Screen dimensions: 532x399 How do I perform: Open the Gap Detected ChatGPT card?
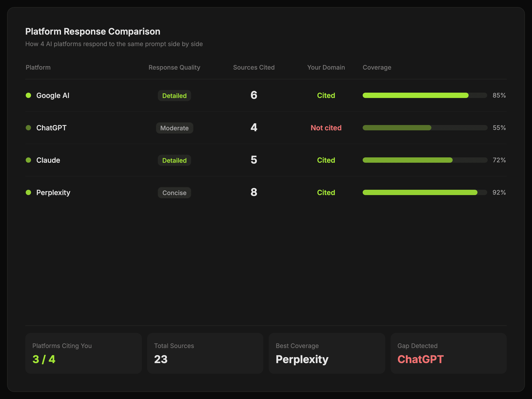[448, 353]
